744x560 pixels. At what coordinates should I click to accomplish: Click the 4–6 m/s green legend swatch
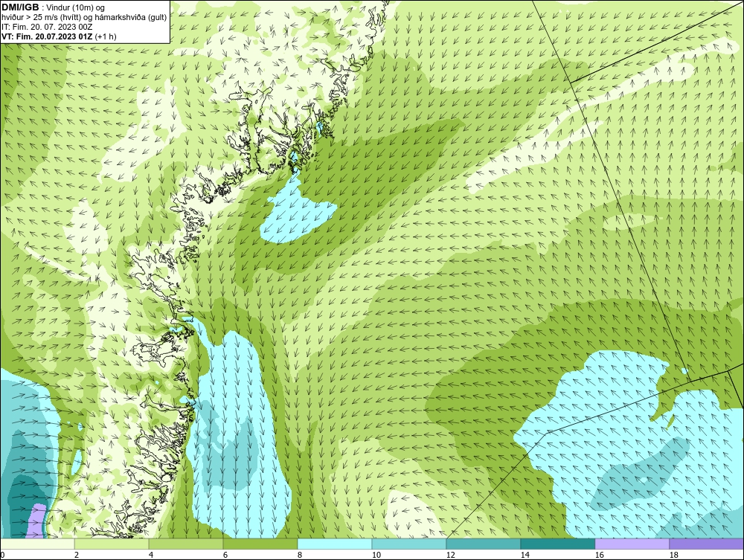click(x=186, y=544)
